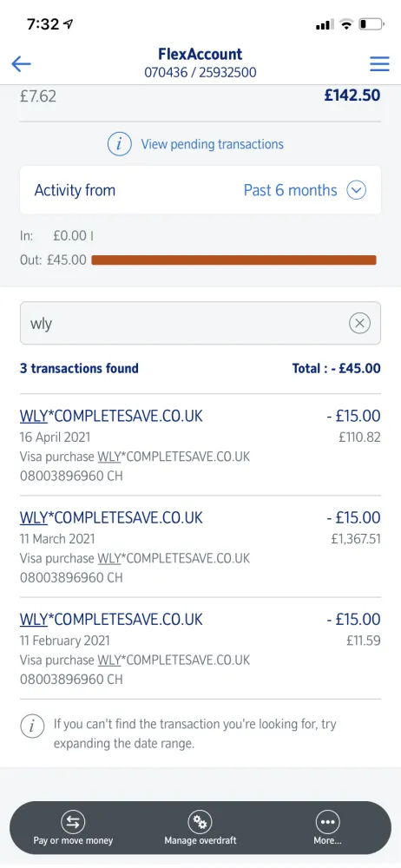Expand the Past 6 months chevron
The width and height of the screenshot is (401, 868).
356,190
